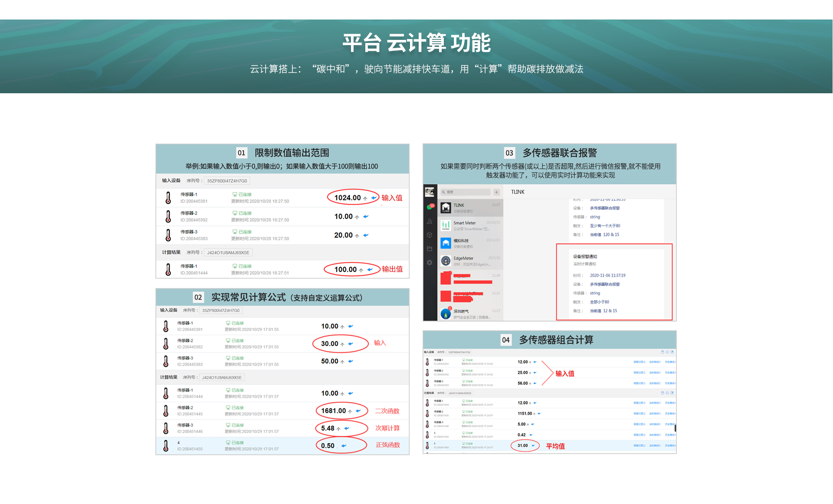
Task: Open the EdgeMeter conversation
Action: (x=471, y=261)
